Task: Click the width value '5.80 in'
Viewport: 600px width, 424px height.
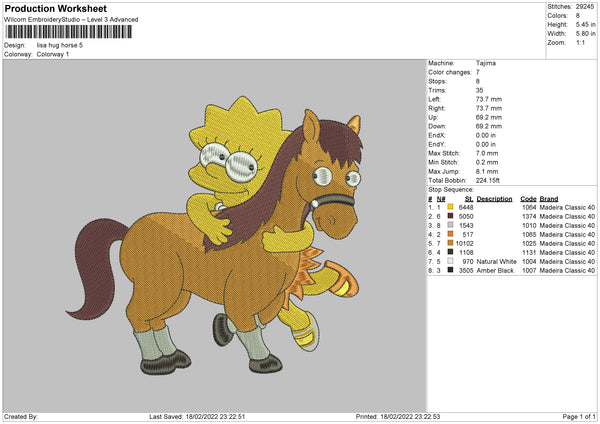Action: (585, 34)
